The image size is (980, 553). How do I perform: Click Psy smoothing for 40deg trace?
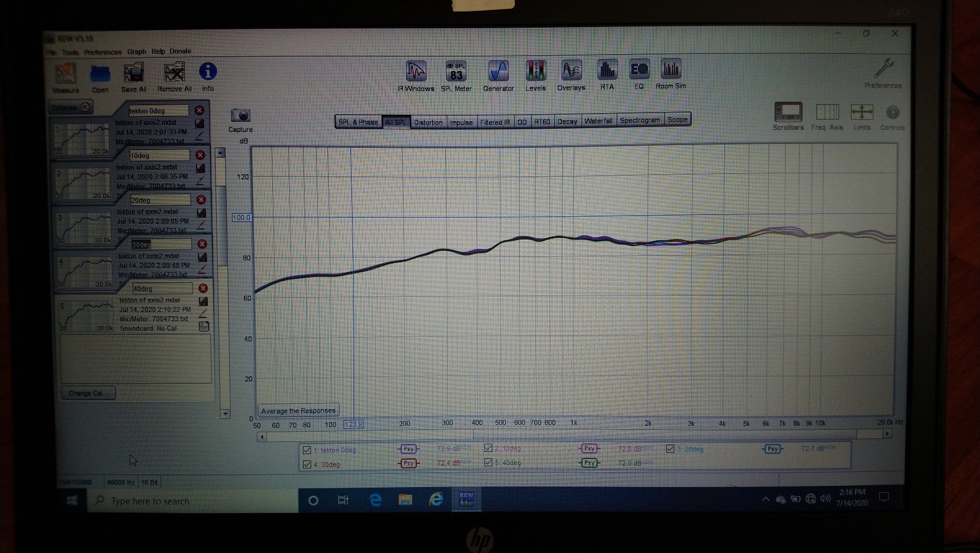pyautogui.click(x=589, y=462)
